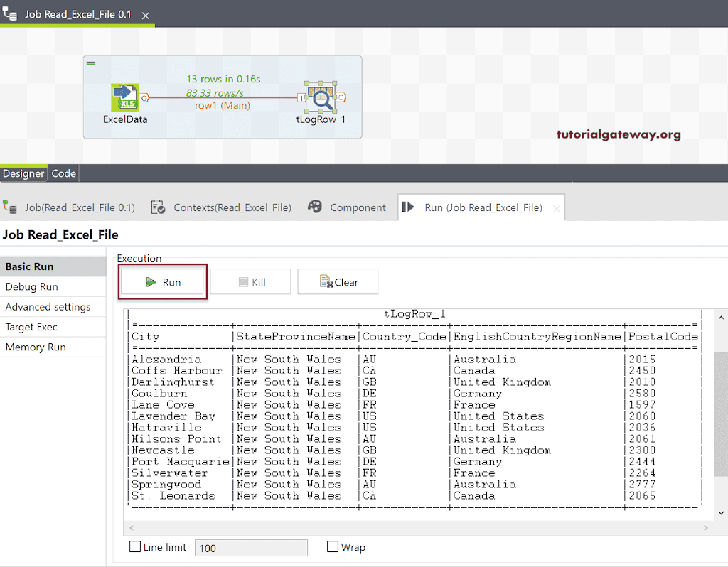The height and width of the screenshot is (567, 728).
Task: Click the Run tab play icon
Action: 408,207
